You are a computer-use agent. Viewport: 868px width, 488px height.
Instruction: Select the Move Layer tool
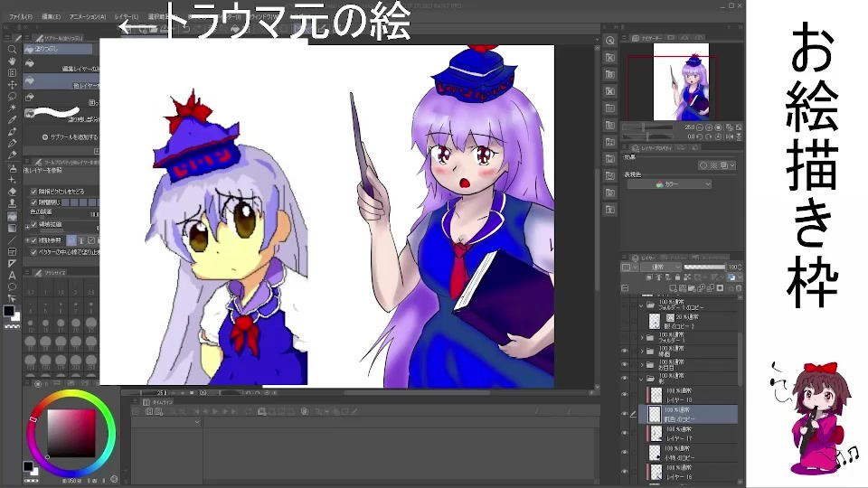[12, 85]
